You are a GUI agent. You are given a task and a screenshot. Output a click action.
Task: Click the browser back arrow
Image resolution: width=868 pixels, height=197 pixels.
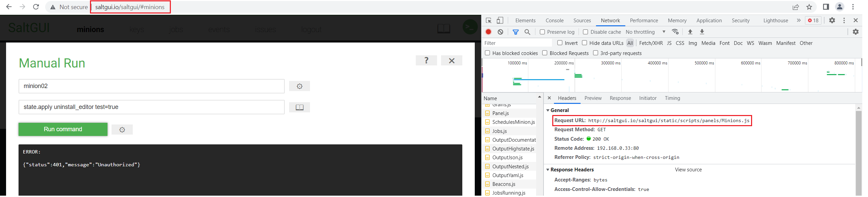pos(9,7)
